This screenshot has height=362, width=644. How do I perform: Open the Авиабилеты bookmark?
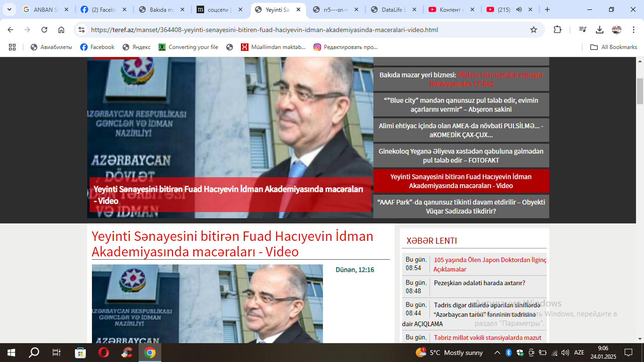[51, 47]
